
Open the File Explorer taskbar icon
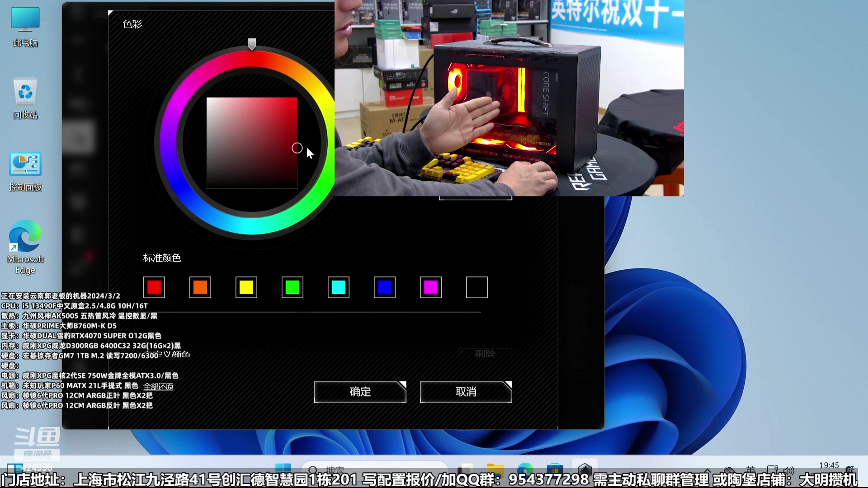click(x=495, y=469)
